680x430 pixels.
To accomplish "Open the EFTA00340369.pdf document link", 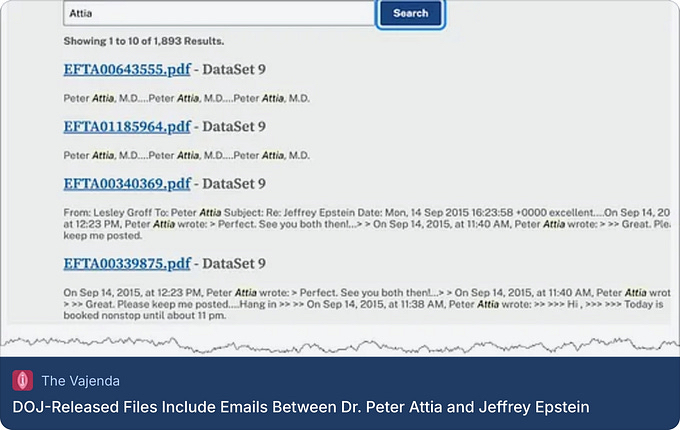I will 127,183.
